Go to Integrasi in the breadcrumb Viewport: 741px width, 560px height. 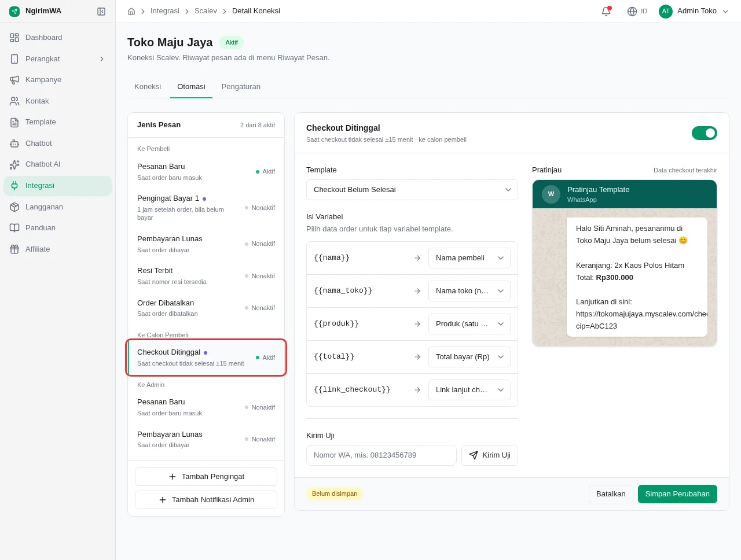(165, 11)
